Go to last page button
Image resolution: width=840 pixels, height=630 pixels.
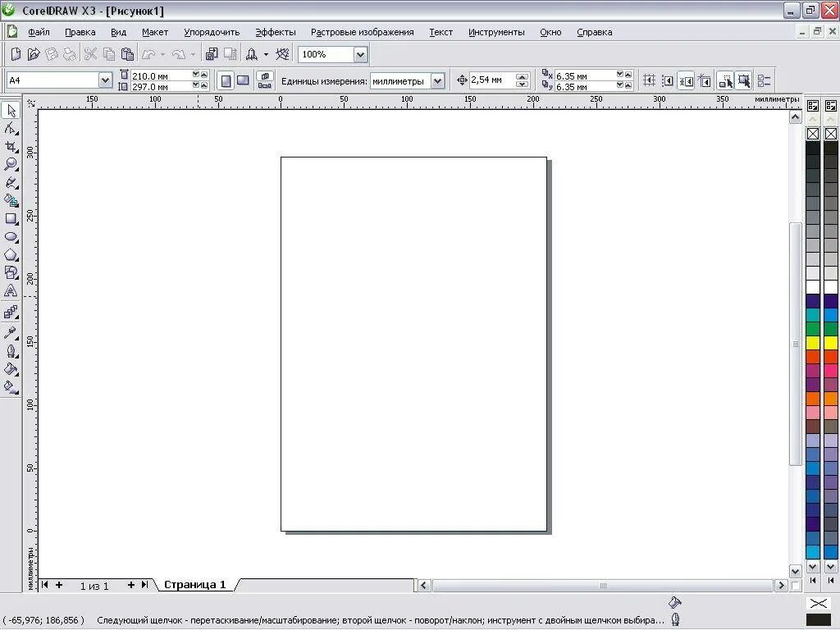(x=144, y=585)
